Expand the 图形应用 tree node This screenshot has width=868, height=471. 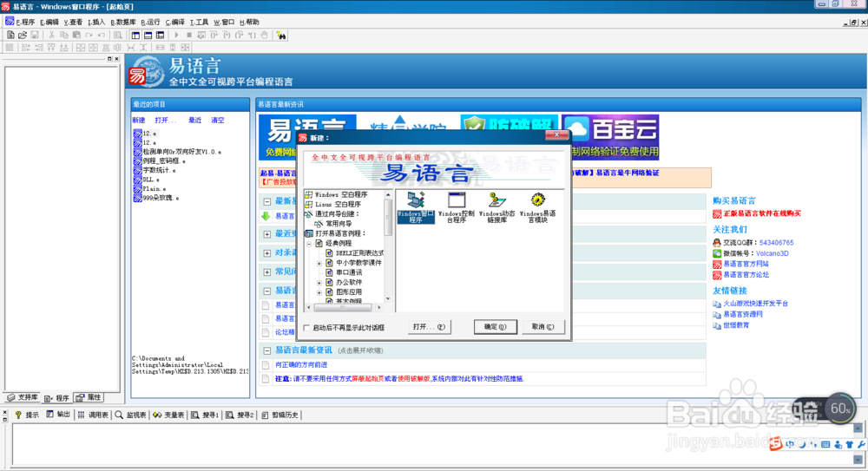[x=319, y=291]
